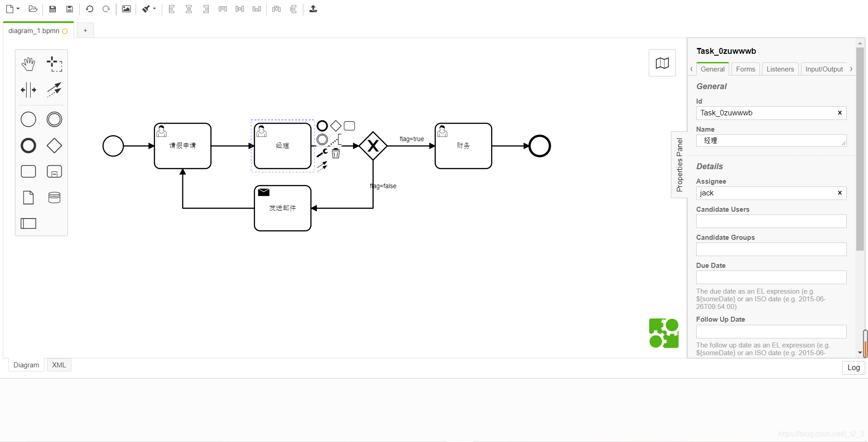Add a new diagram tab
Image resolution: width=868 pixels, height=442 pixels.
(x=85, y=31)
